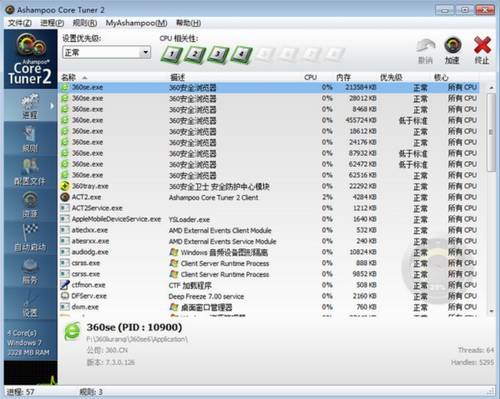500x399 pixels.
Task: Click the large 360se icon in details panel
Action: pos(72,332)
